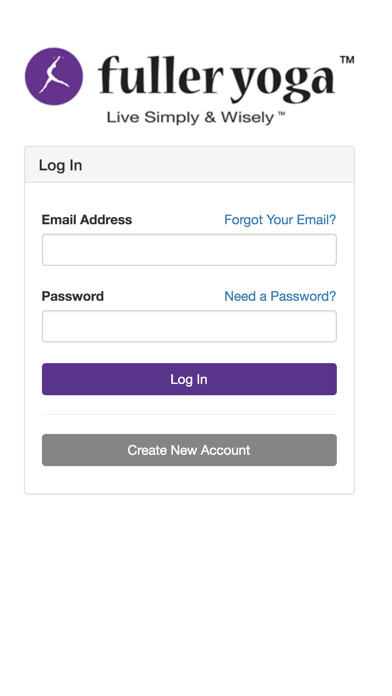392x696 pixels.
Task: Click the TM symbol beside fuller yoga
Action: [347, 60]
